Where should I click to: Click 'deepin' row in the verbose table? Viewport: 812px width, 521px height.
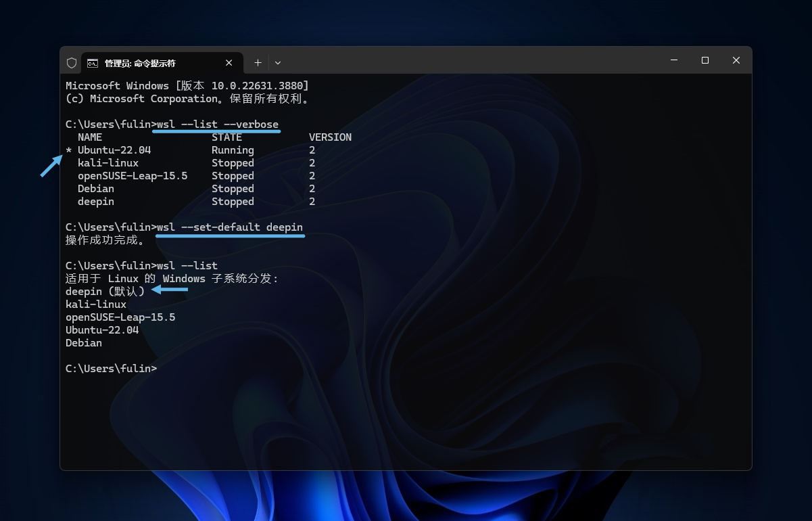96,202
